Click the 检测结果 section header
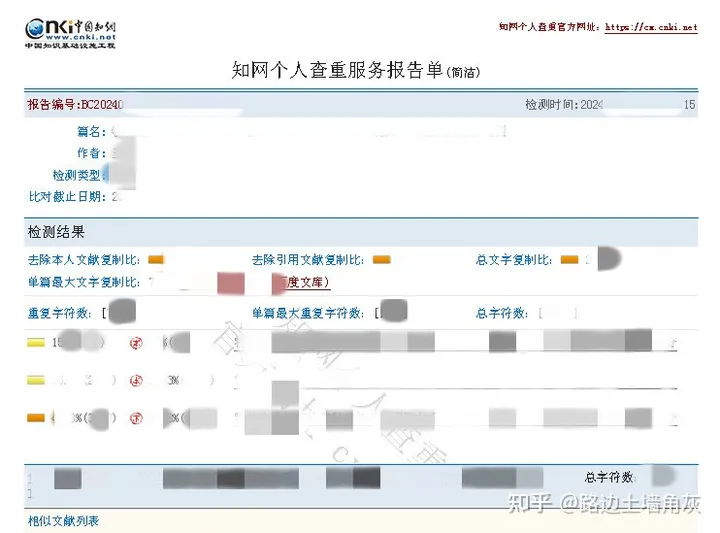 pos(56,232)
